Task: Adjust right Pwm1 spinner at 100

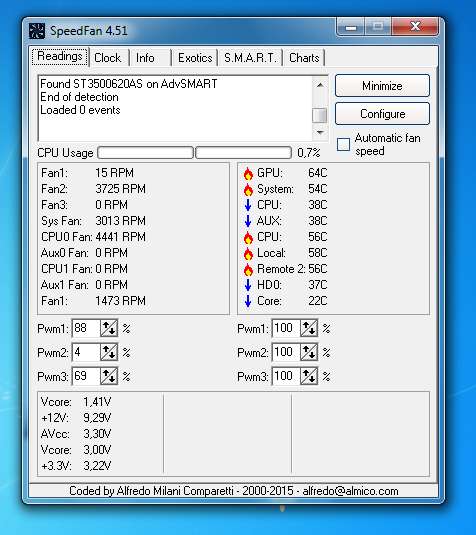Action: pos(309,328)
